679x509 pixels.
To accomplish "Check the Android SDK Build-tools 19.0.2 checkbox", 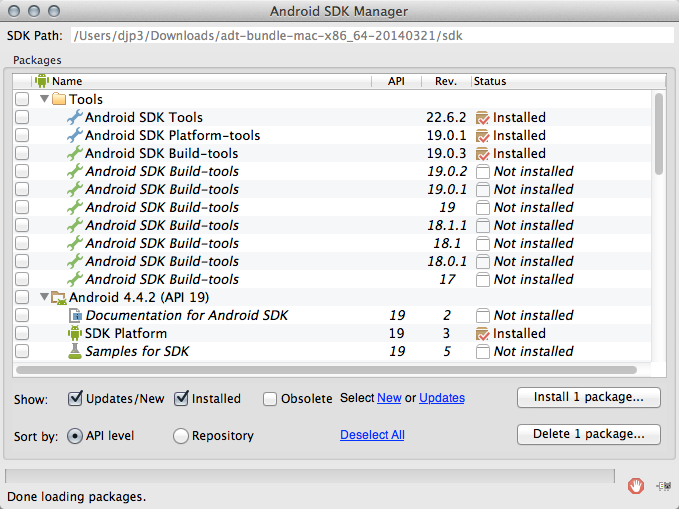I will pyautogui.click(x=22, y=172).
